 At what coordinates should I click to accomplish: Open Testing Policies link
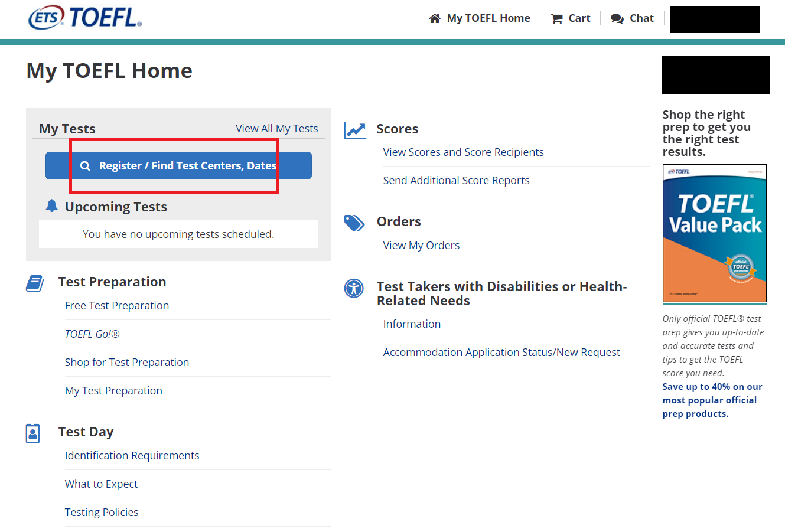(102, 512)
